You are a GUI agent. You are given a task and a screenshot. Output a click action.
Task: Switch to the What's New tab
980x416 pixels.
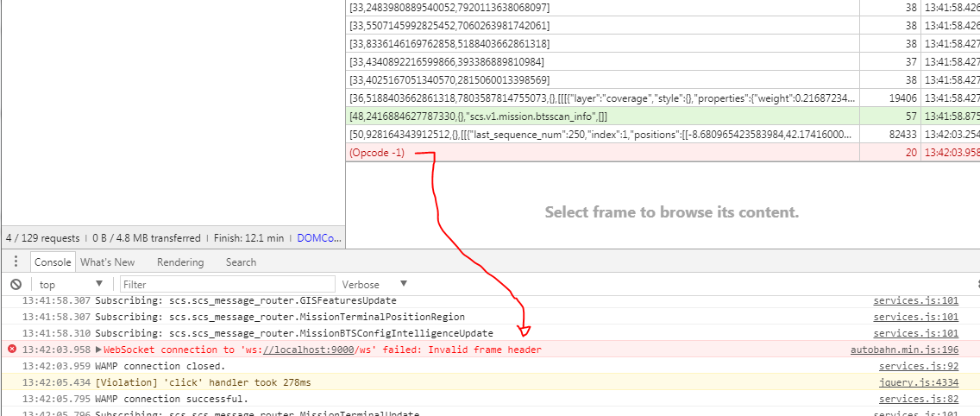pyautogui.click(x=108, y=262)
